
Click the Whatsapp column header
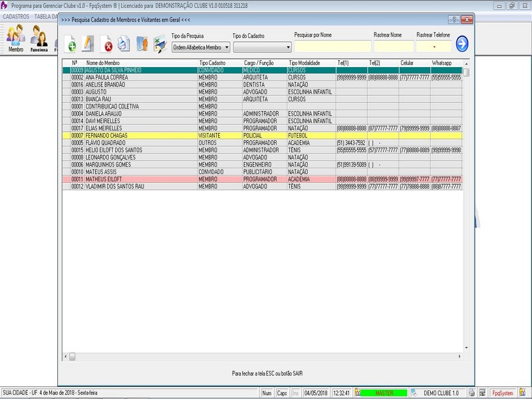446,63
